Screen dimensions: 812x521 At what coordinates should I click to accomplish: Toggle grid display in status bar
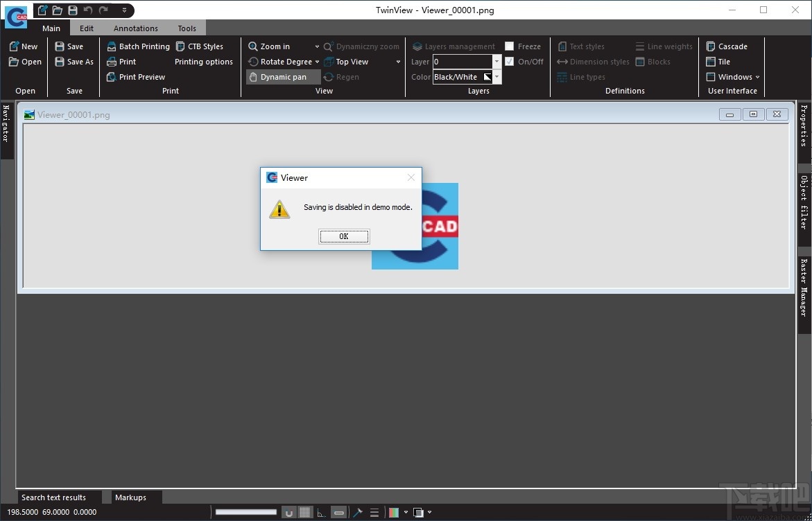click(306, 512)
